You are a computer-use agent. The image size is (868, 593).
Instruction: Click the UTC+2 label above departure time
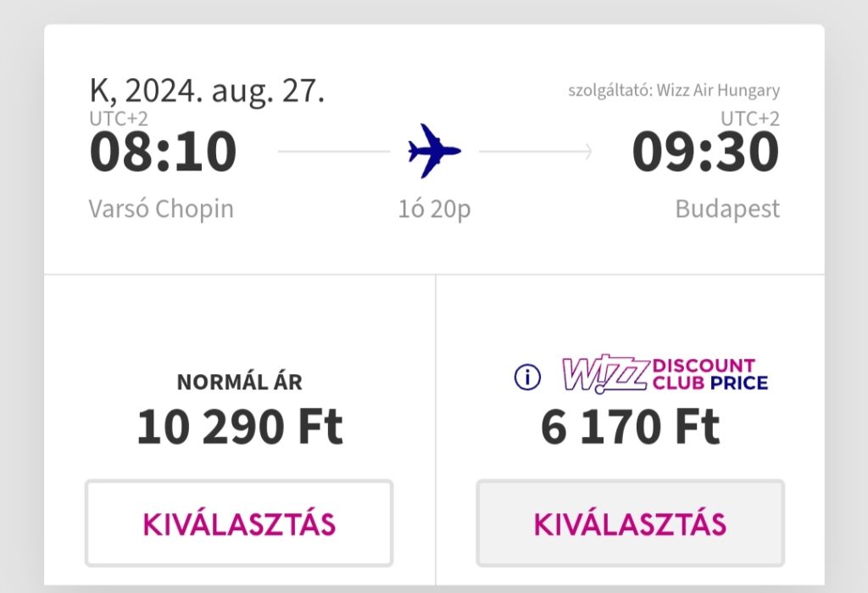[x=119, y=119]
